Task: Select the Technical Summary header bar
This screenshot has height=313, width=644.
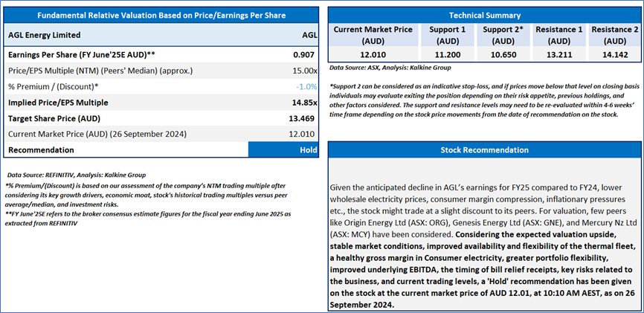Action: tap(484, 15)
